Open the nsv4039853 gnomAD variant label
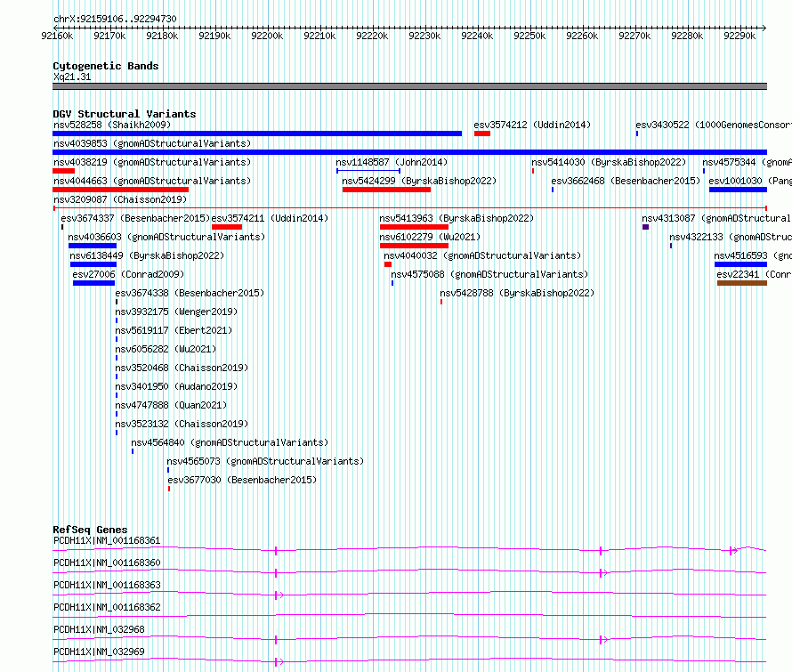This screenshot has width=792, height=672. pos(152,143)
